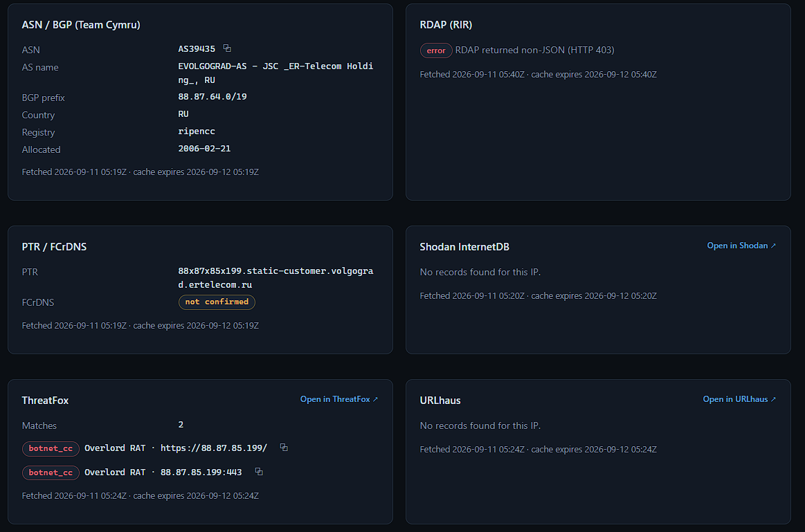This screenshot has height=532, width=805.
Task: Copy the ThreatFox 88.87.85.199:443 indicator
Action: [259, 471]
